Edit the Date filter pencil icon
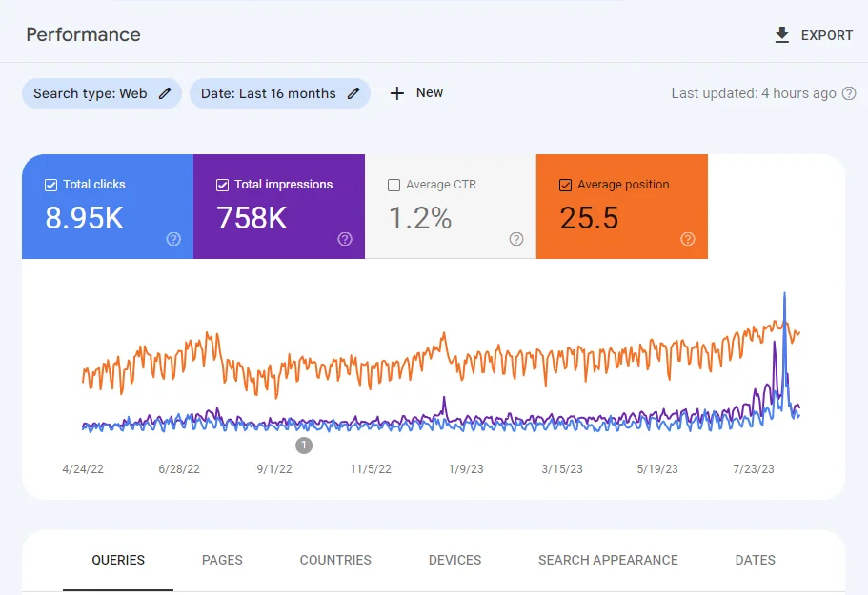 click(353, 93)
